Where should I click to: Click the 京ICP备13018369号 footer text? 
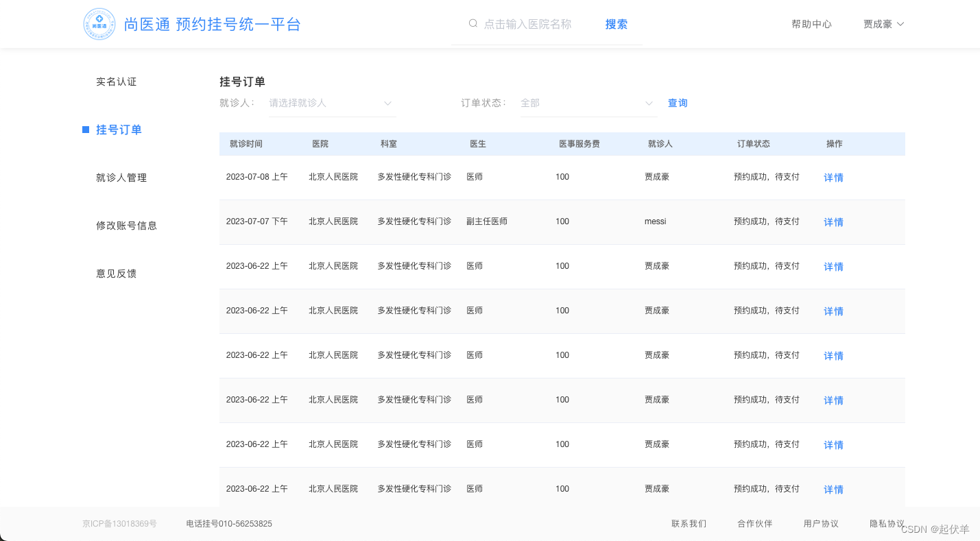(119, 524)
